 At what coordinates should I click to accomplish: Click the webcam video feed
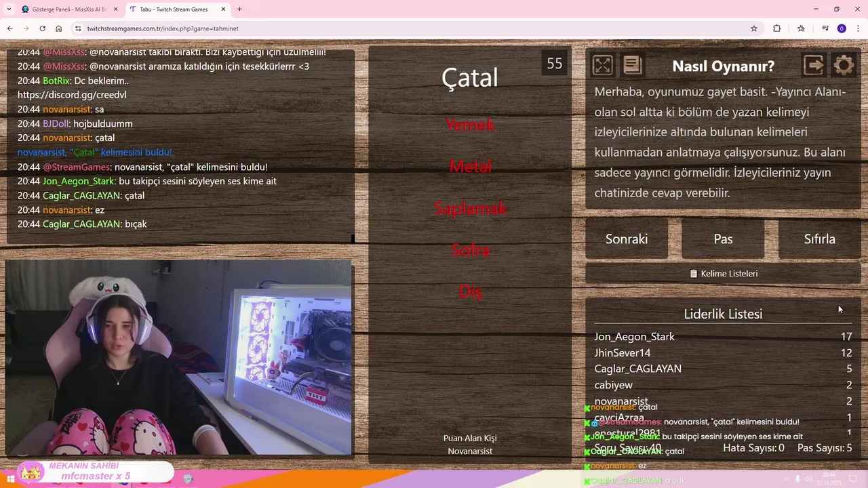point(178,357)
